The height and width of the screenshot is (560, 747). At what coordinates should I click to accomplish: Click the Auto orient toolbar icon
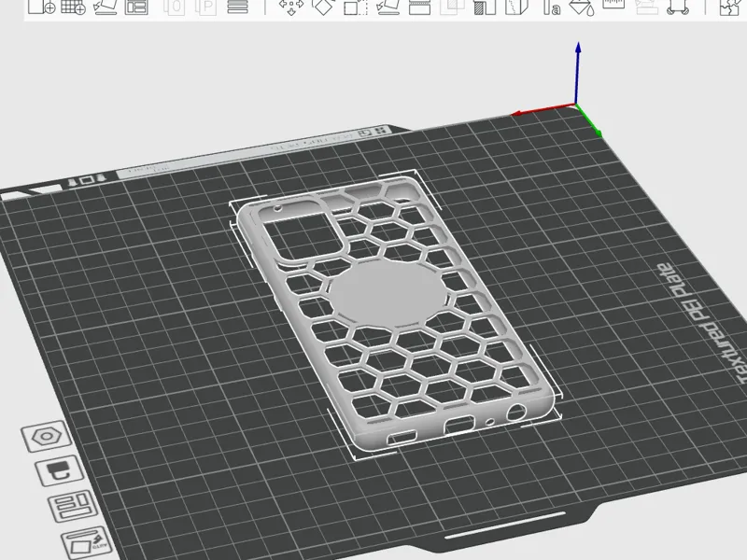pyautogui.click(x=106, y=7)
